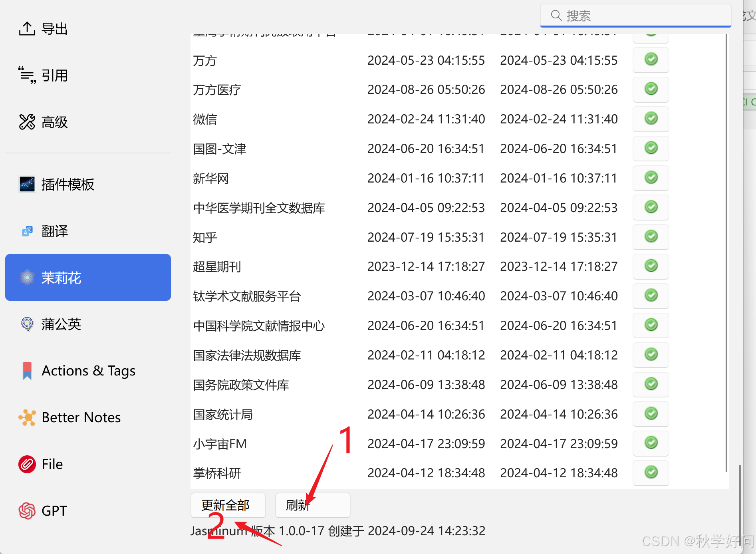Click the green check for 超星期刊 row
This screenshot has height=554, width=756.
click(651, 266)
